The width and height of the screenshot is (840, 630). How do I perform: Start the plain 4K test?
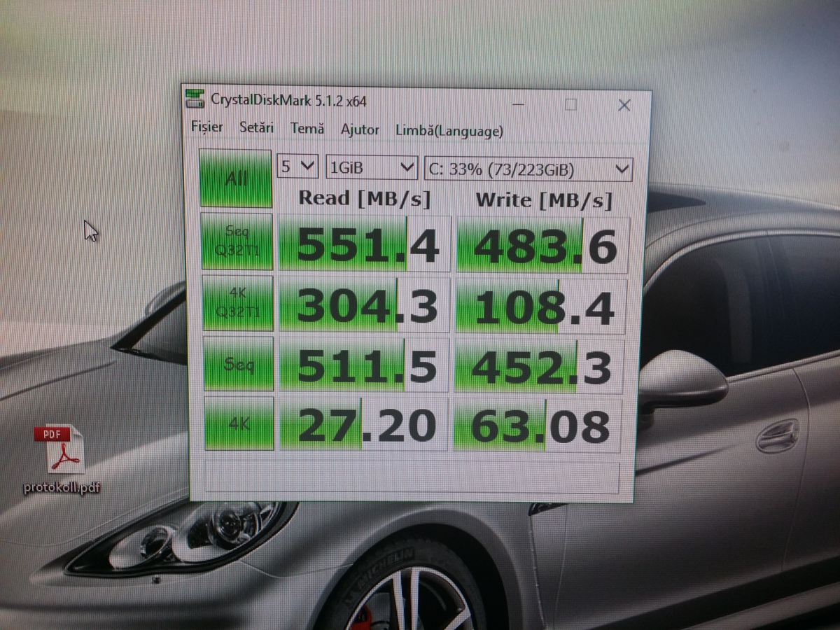tap(238, 423)
